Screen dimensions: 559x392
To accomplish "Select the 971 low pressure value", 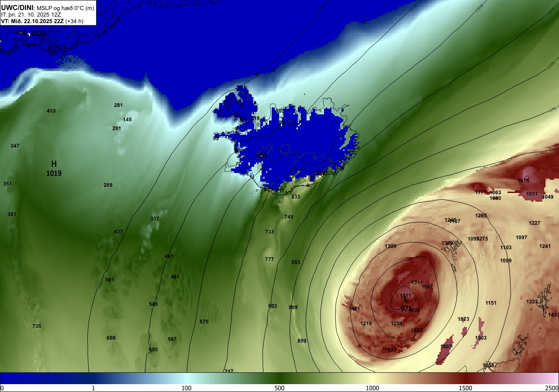I will (x=406, y=308).
